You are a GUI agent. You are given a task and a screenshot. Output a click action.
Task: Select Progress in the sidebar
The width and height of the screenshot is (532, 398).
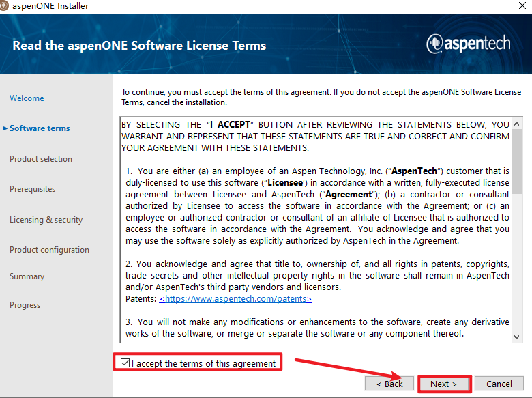[25, 305]
